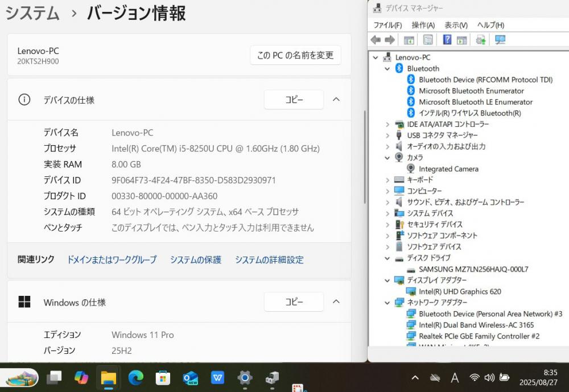Screen dimensions: 569x392
Task: Click the OneDrive cloud tray icon
Action: pos(435,378)
